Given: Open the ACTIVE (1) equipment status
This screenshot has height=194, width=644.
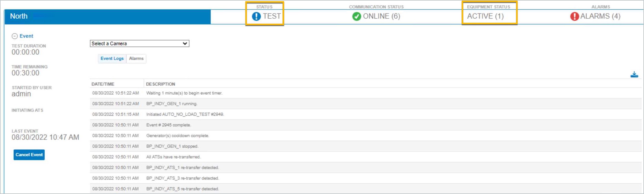Looking at the screenshot, I should coord(485,16).
